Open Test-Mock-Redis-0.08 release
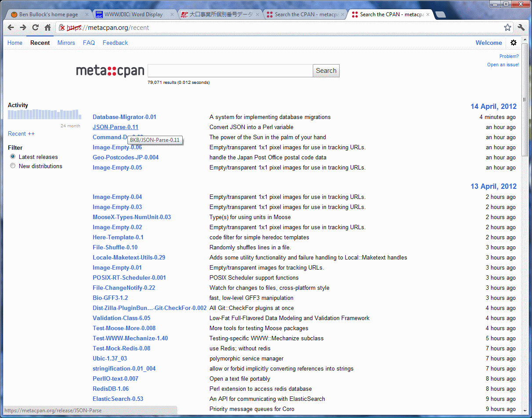The height and width of the screenshot is (418, 532). coord(121,348)
